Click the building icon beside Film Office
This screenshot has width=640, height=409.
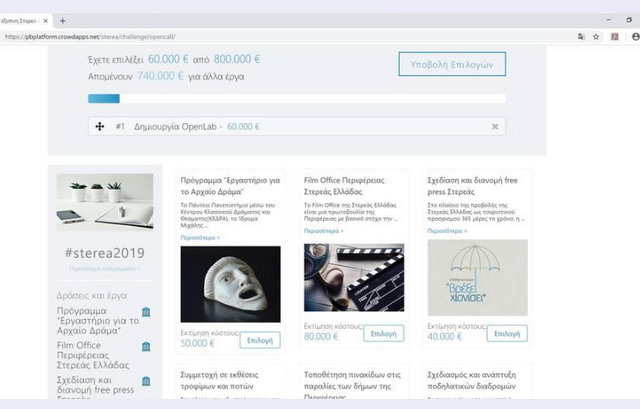pos(146,347)
